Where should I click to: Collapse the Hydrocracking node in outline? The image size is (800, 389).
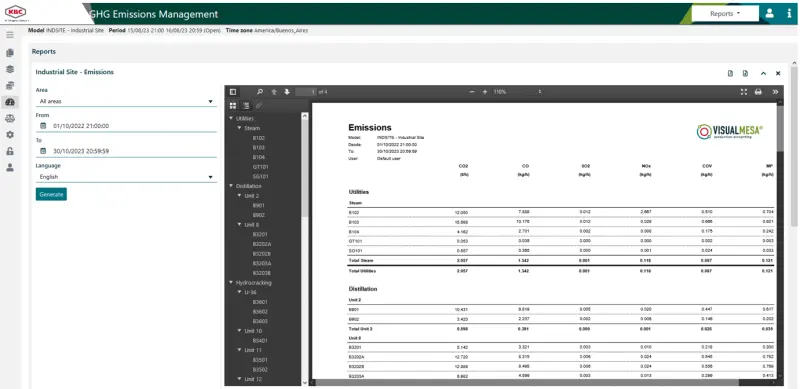click(232, 283)
